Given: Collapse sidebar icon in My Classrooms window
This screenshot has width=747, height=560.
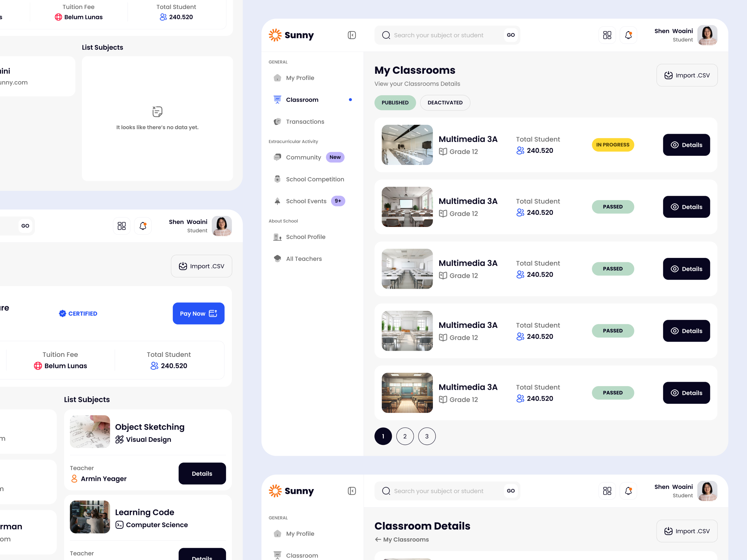Looking at the screenshot, I should (x=351, y=35).
